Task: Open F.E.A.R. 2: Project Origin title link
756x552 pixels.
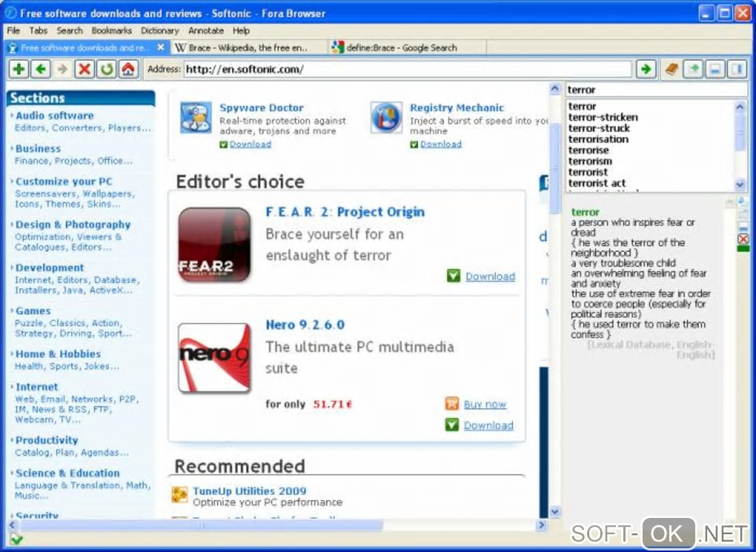Action: pos(345,212)
